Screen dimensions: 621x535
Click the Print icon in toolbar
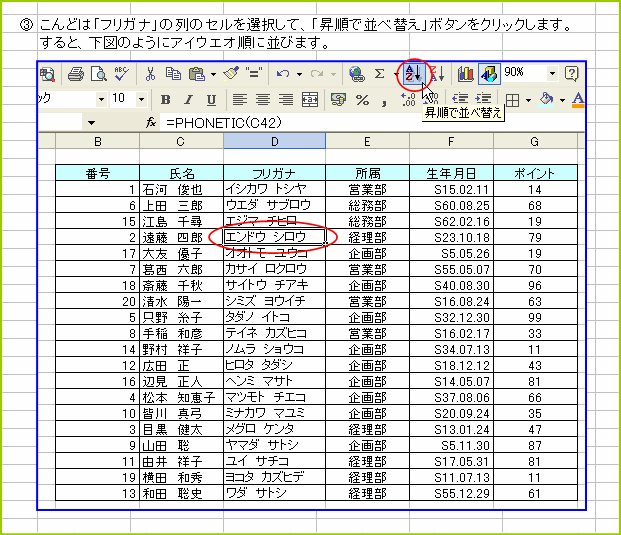[x=76, y=74]
